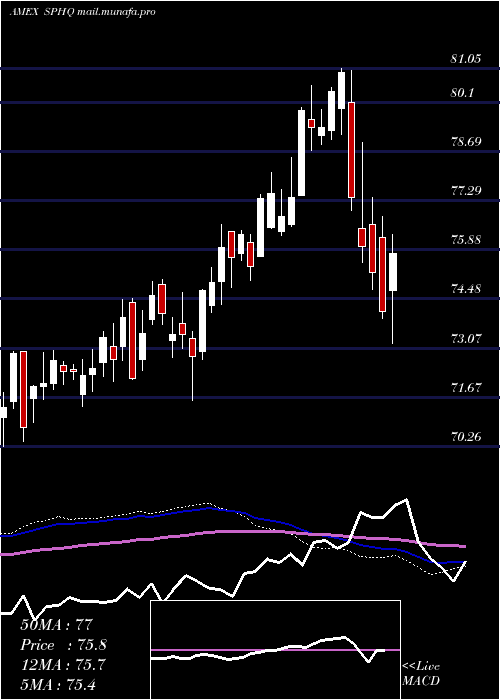Click the 12MA : 75.7 readout
500x700 pixels.
(63, 665)
